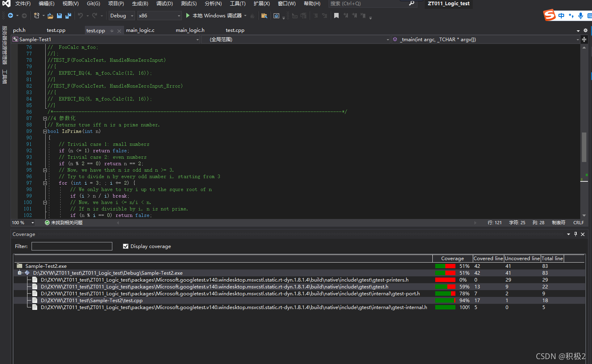Screen dimensions: 592x364
Task: Open the 100 % zoom dropdown
Action: [x=33, y=223]
